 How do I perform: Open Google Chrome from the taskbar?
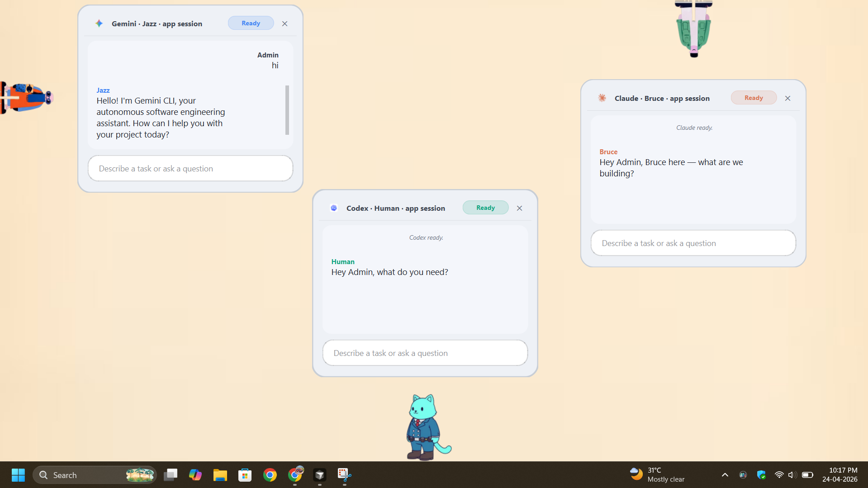[270, 475]
